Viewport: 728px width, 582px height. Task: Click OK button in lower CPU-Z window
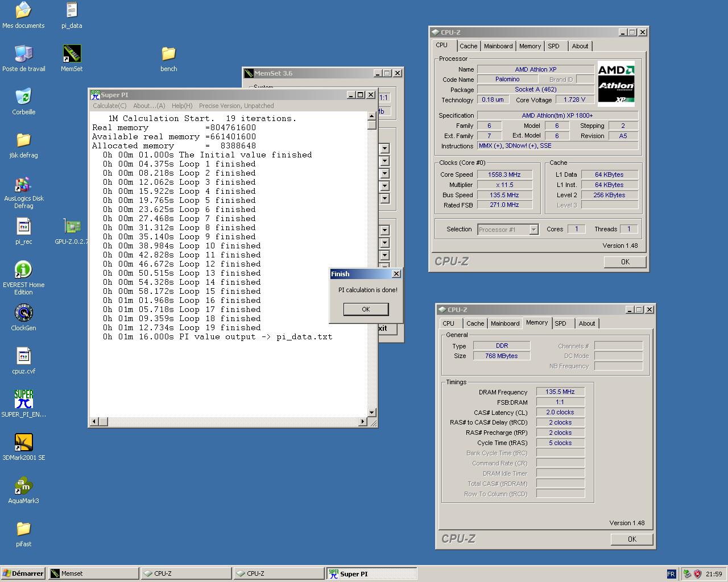click(x=632, y=539)
